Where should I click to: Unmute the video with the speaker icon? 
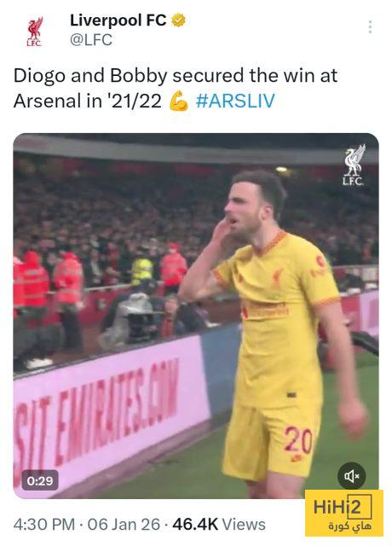click(x=351, y=476)
